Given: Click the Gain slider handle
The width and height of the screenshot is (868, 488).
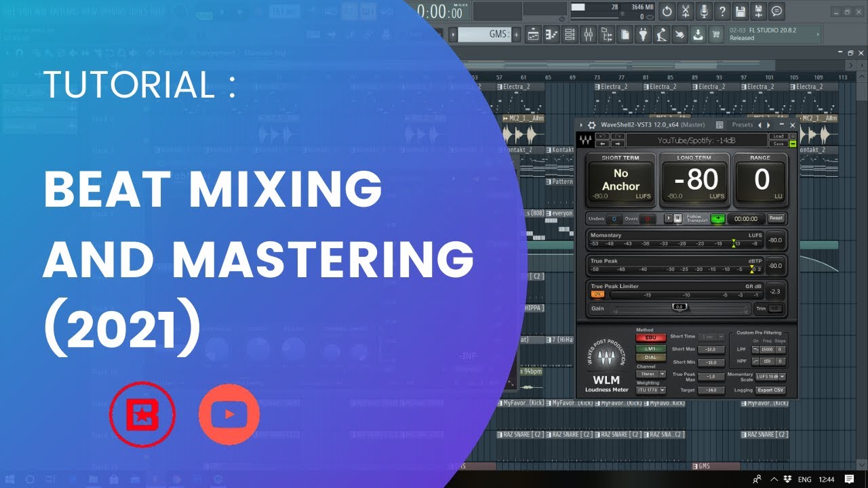Looking at the screenshot, I should (x=679, y=307).
